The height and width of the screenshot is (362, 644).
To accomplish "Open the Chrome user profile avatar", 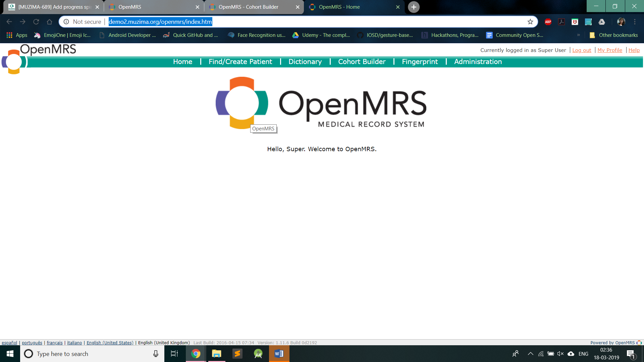I will pyautogui.click(x=621, y=22).
